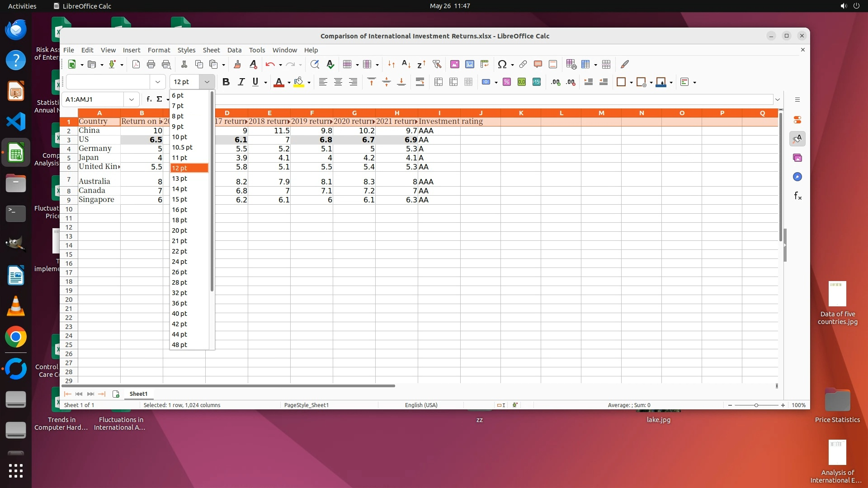Click the Insert Image icon
The height and width of the screenshot is (488, 868).
[455, 64]
